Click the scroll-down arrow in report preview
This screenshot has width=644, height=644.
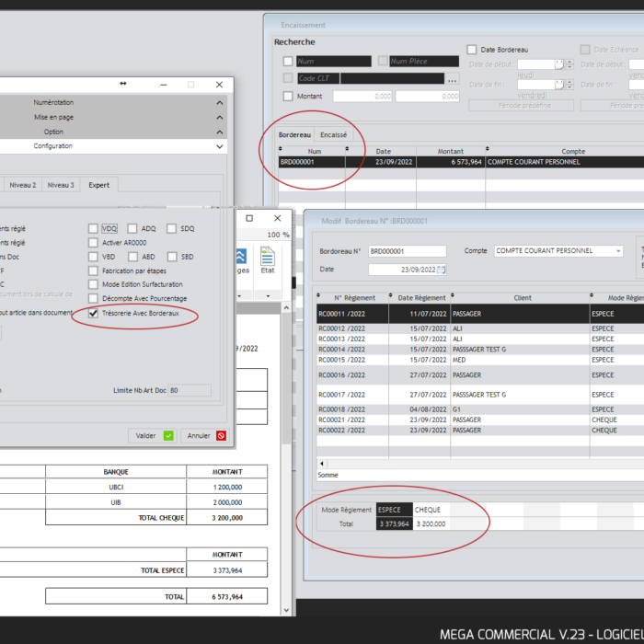click(x=287, y=610)
